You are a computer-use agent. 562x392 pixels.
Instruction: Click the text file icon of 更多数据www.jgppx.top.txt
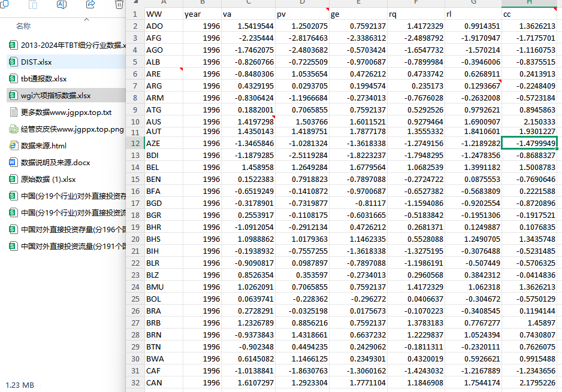click(13, 113)
